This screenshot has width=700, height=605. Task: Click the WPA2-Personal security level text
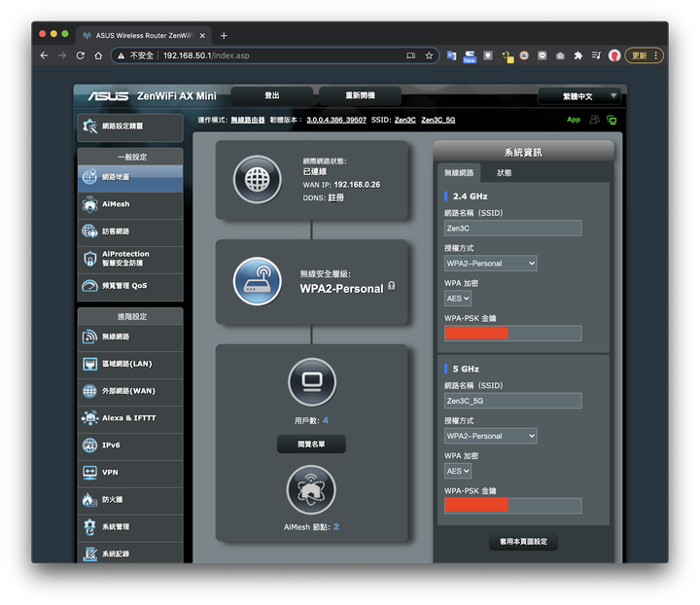341,289
